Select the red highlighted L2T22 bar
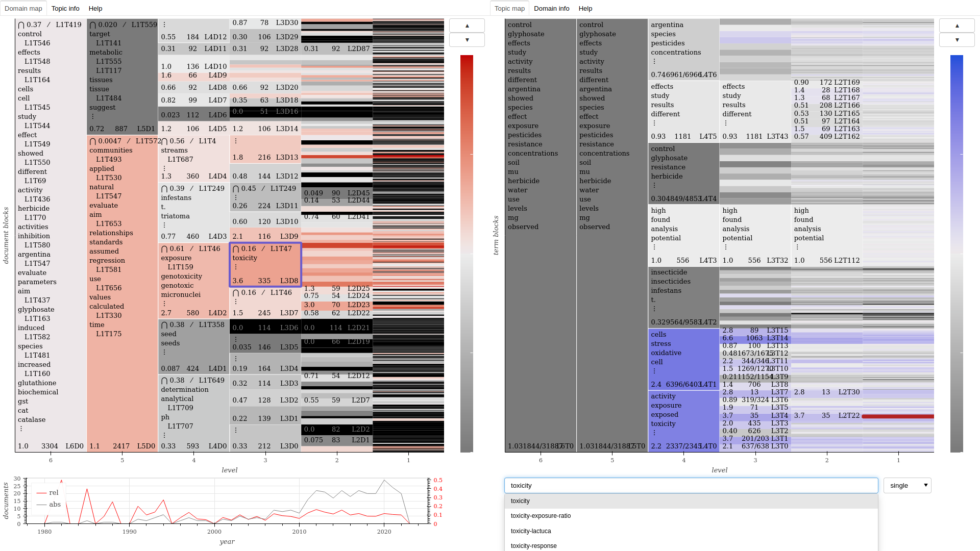 [898, 416]
